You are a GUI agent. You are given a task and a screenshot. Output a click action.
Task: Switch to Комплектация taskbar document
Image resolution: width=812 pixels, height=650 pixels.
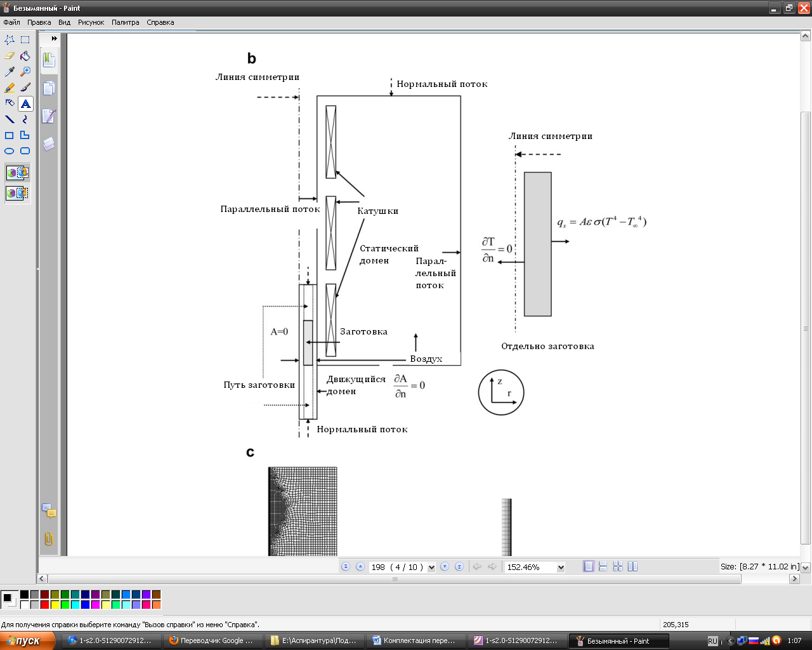point(416,641)
